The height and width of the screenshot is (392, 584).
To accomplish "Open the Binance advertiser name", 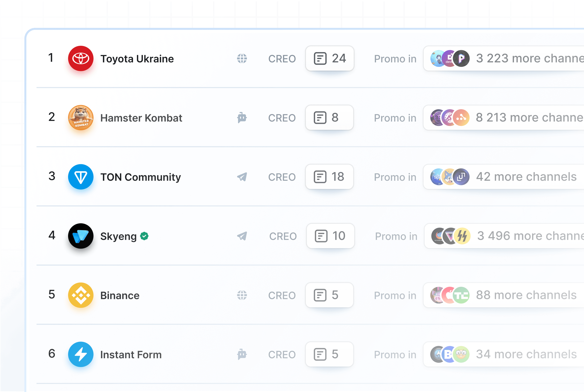I will 120,296.
